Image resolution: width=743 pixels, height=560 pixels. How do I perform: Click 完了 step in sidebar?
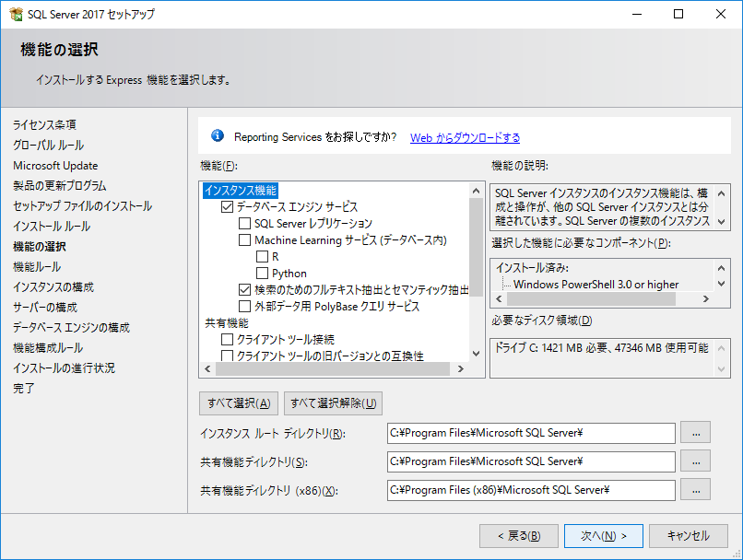click(24, 389)
